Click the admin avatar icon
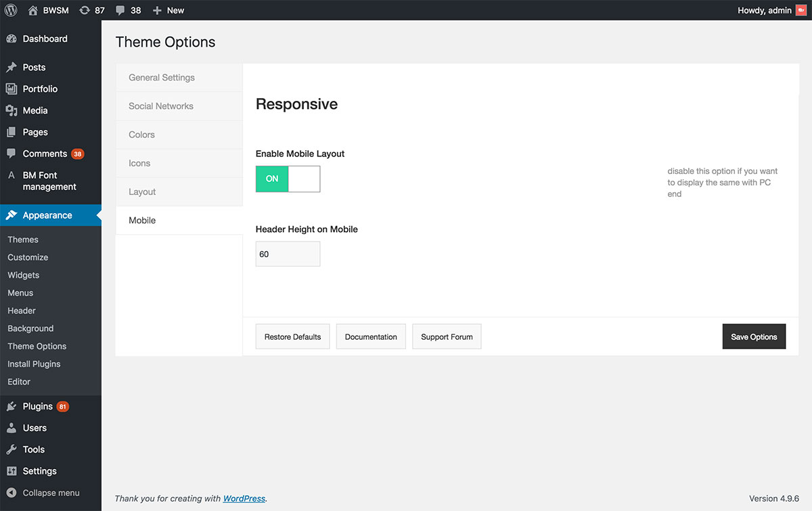This screenshot has width=812, height=511. click(x=801, y=10)
